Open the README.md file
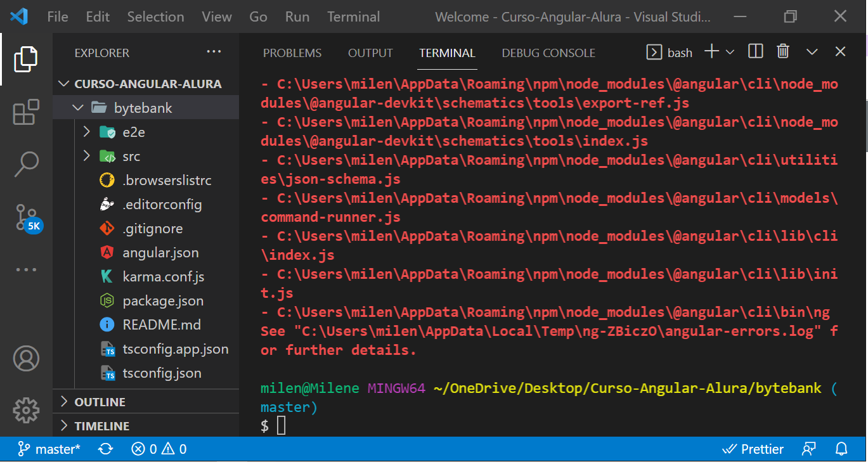868x462 pixels. (x=146, y=324)
